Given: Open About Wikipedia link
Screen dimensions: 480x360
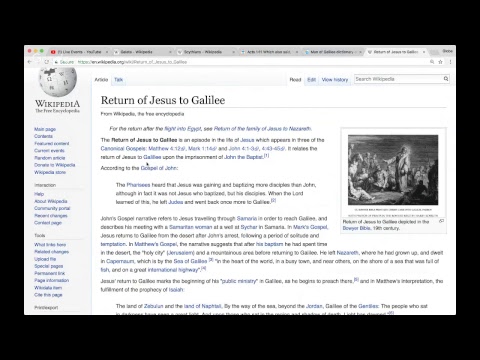Looking at the screenshot, I should (x=51, y=201).
